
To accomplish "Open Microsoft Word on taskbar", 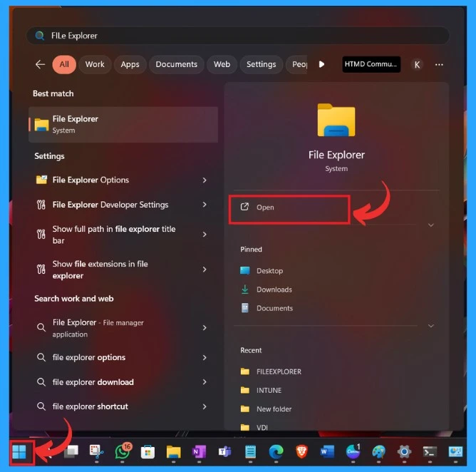I will 327,452.
